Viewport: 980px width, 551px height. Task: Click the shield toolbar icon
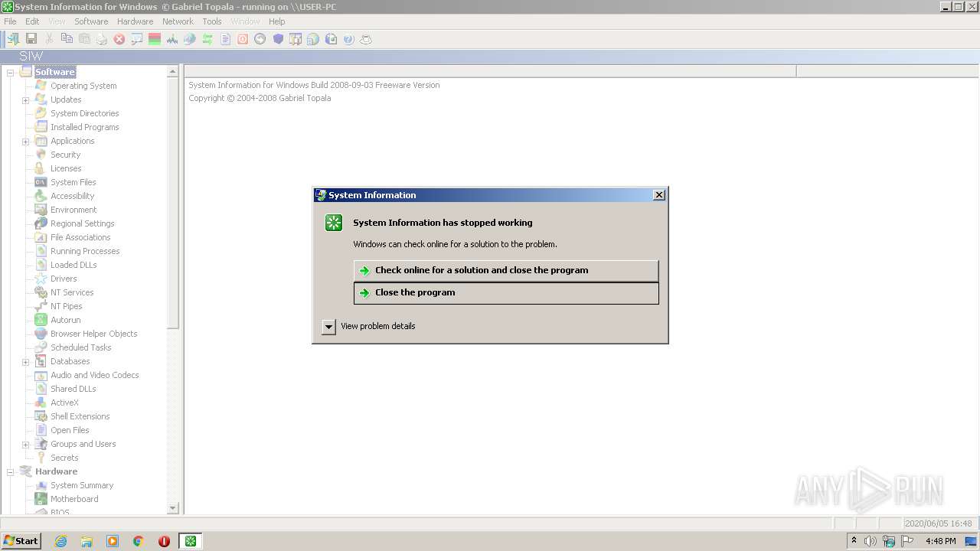(278, 39)
